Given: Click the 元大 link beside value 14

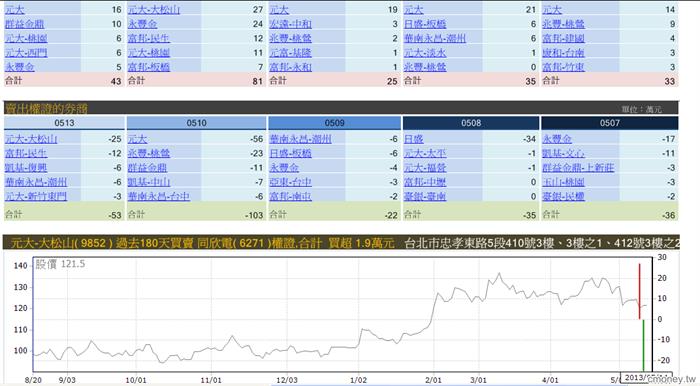Looking at the screenshot, I should 552,10.
